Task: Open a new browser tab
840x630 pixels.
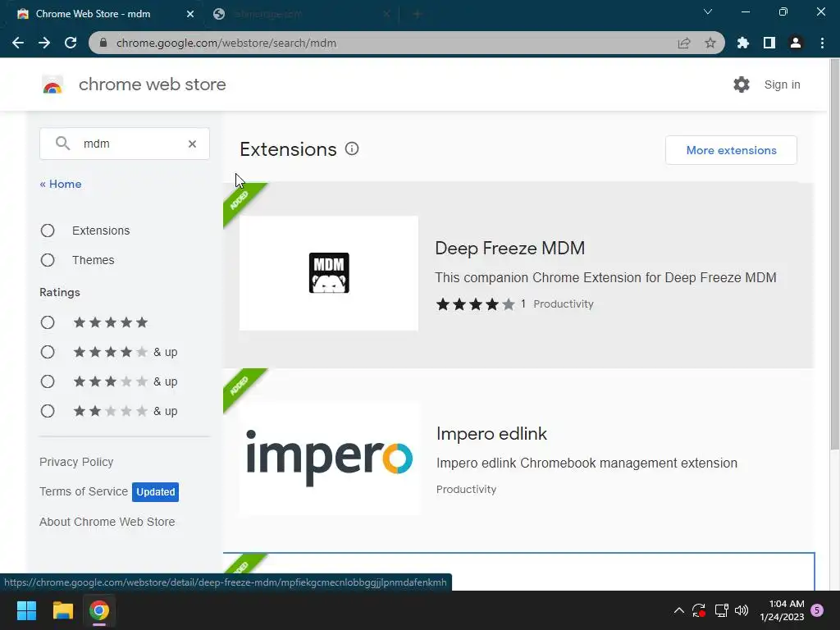Action: (x=418, y=15)
